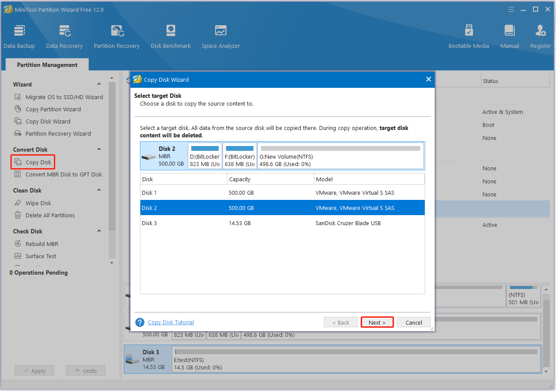The image size is (556, 392).
Task: Click the Undo button
Action: (86, 371)
